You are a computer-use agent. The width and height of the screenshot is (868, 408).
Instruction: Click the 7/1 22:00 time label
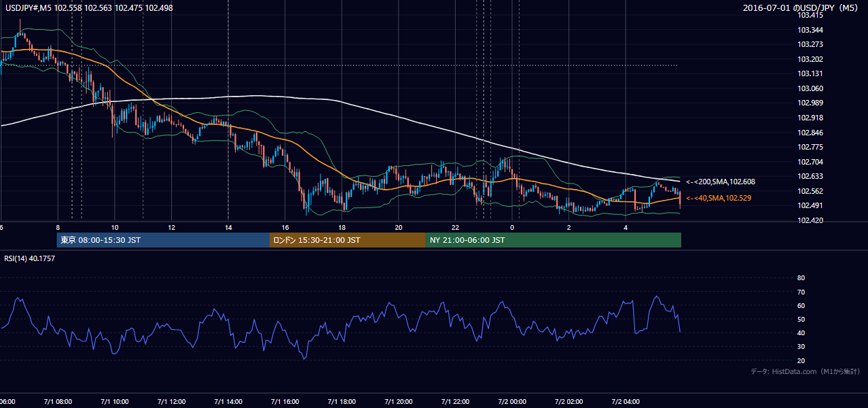point(455,402)
